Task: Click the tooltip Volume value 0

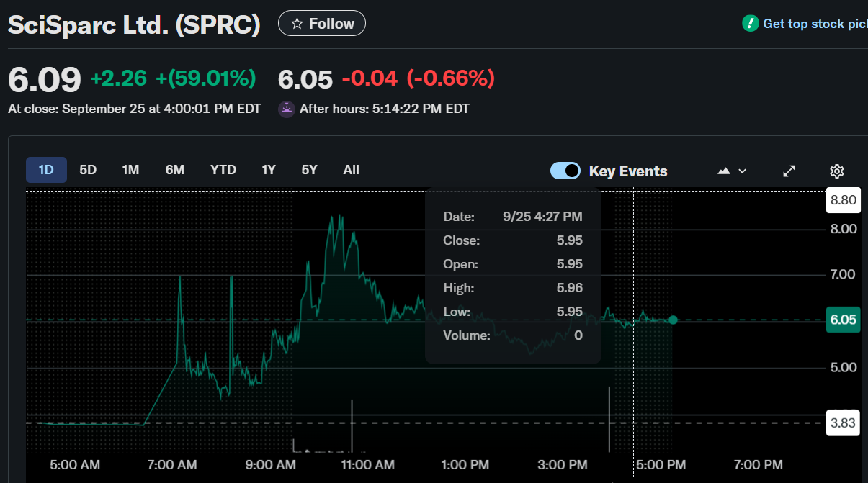Action: [578, 335]
